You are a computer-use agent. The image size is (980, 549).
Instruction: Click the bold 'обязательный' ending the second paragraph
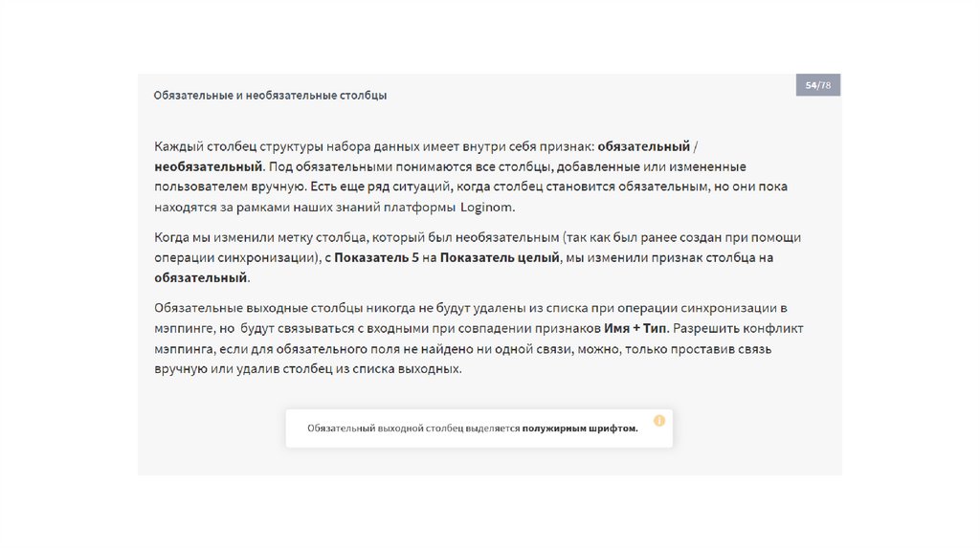click(x=201, y=277)
